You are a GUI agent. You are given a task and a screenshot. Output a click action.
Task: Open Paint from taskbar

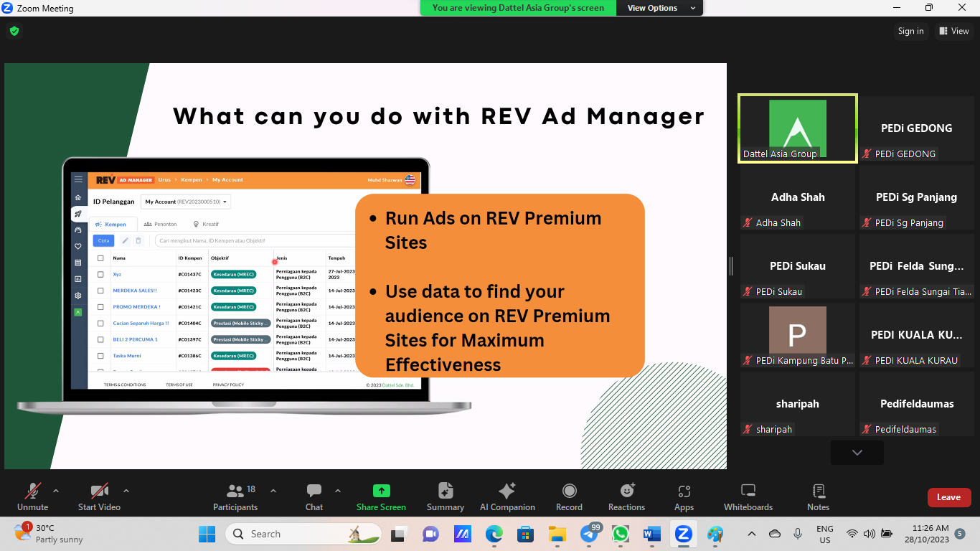[x=715, y=534]
